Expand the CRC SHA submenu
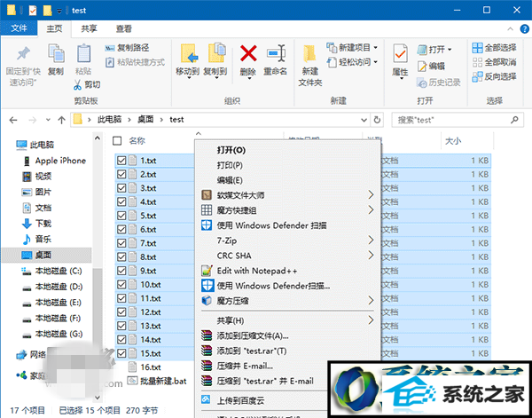Viewport: 532px width, 418px height. [371, 255]
